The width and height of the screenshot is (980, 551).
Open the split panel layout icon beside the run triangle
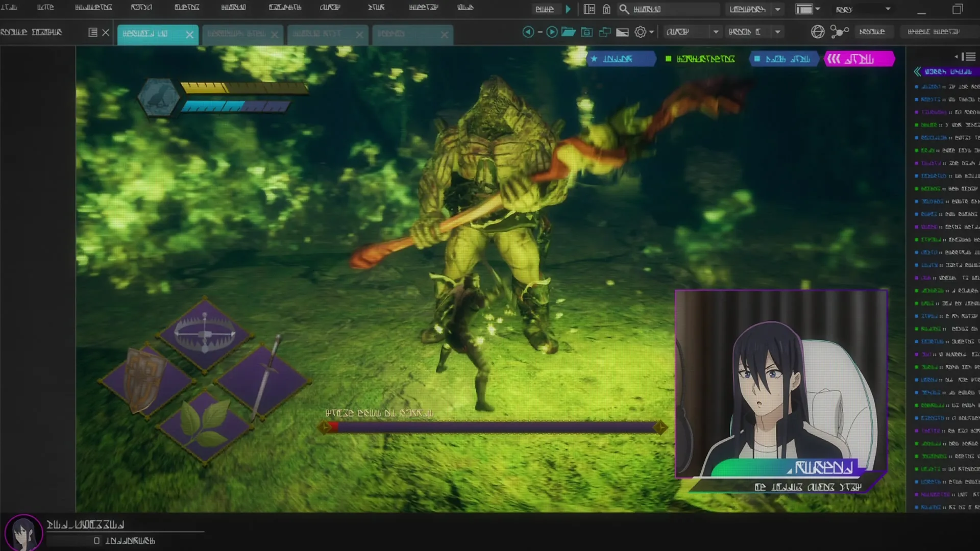coord(589,9)
